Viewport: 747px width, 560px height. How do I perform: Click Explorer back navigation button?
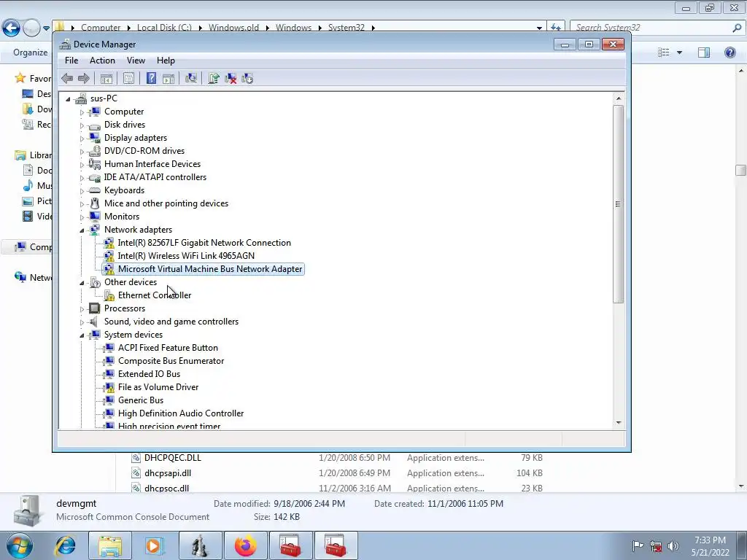pos(11,28)
